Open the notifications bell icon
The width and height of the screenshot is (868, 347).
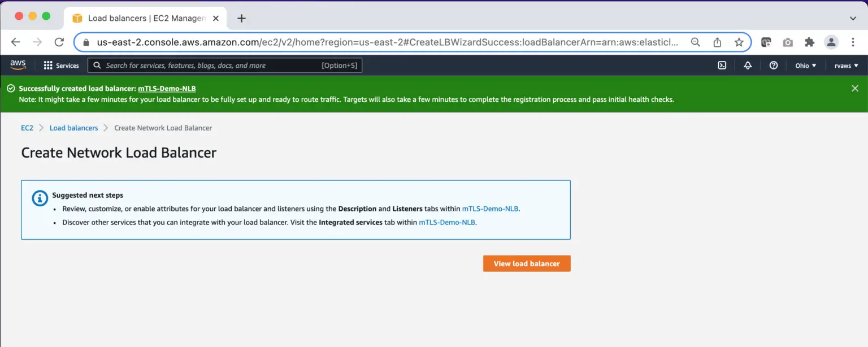(748, 66)
